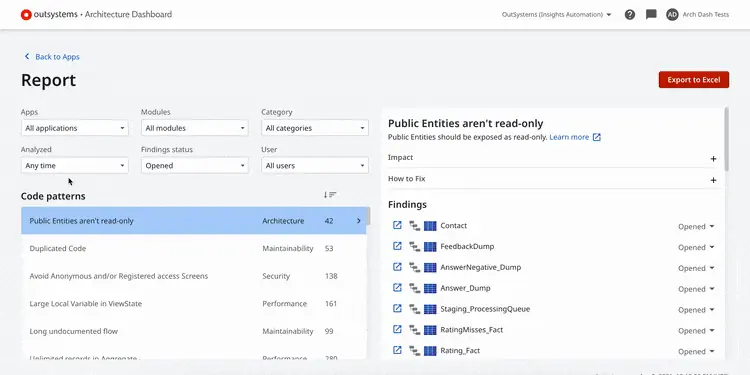The image size is (750, 375).
Task: Click the OutSystems logo icon
Action: (26, 15)
